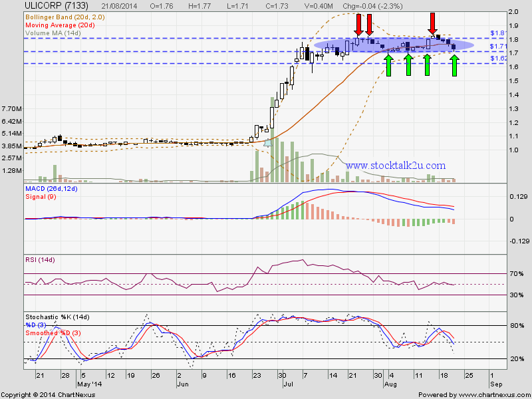Viewport: 532px width, 399px height.
Task: Click the Chg=-0.04 (-2.3%) change value
Action: (x=372, y=6)
